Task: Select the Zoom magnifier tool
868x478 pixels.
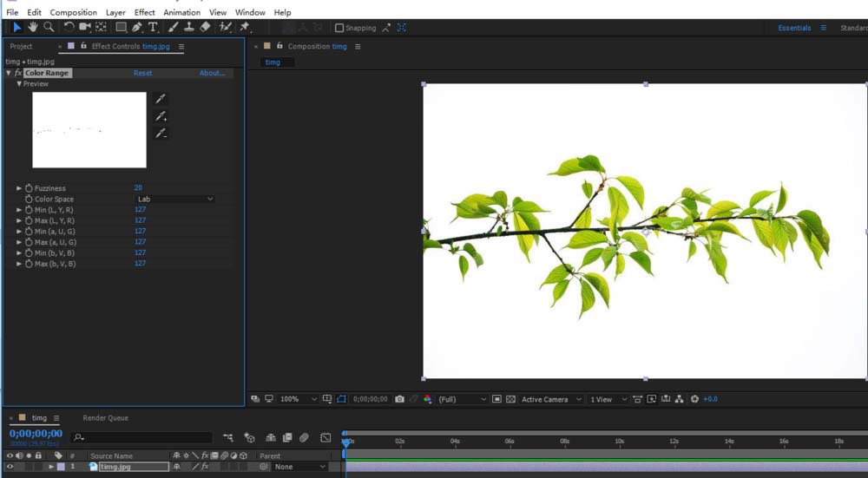Action: [x=49, y=28]
